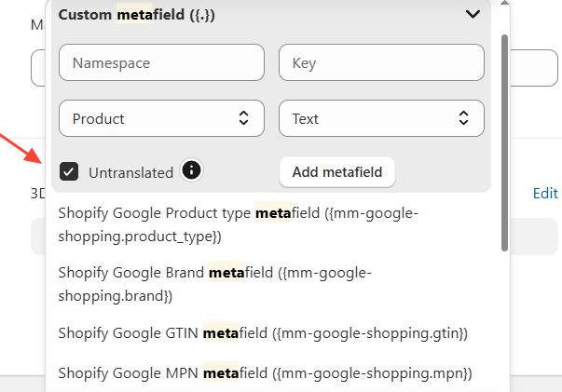Uncheck the Untranslated checkbox
This screenshot has width=562, height=392.
69,171
